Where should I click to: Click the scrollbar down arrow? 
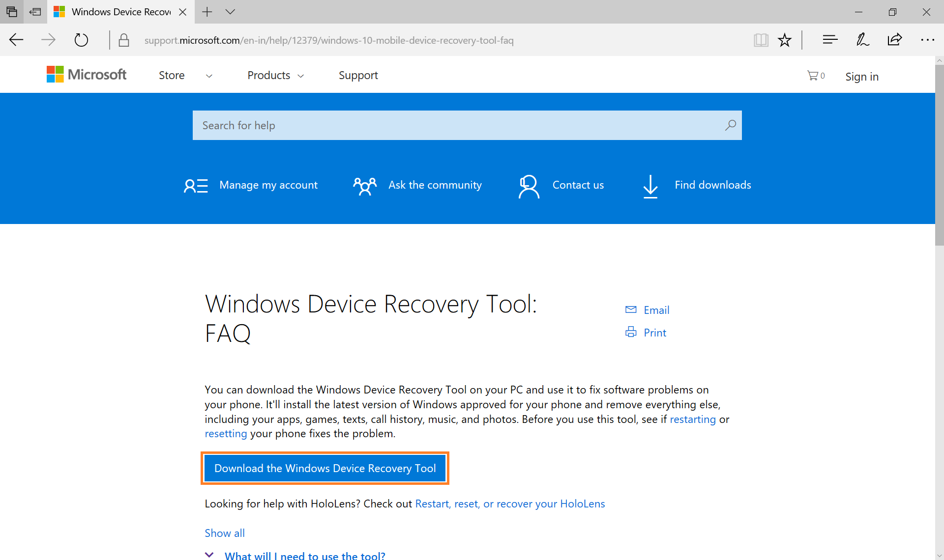[939, 556]
